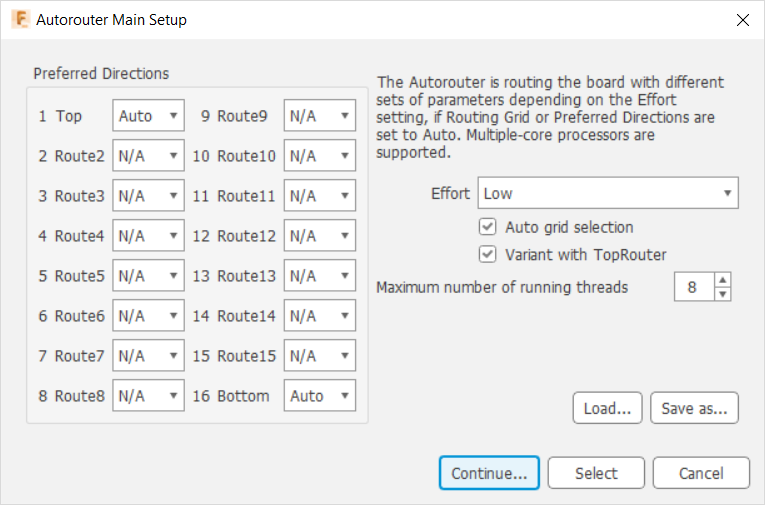
Task: Increase maximum running threads with up arrow
Action: coord(724,281)
